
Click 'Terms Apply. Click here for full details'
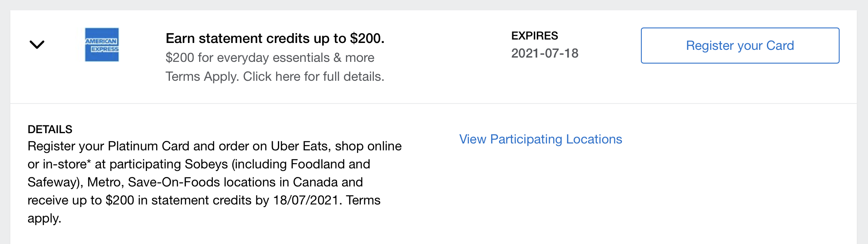275,76
